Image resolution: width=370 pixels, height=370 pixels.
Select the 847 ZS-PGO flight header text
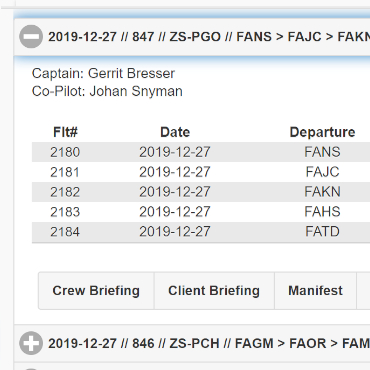click(209, 37)
